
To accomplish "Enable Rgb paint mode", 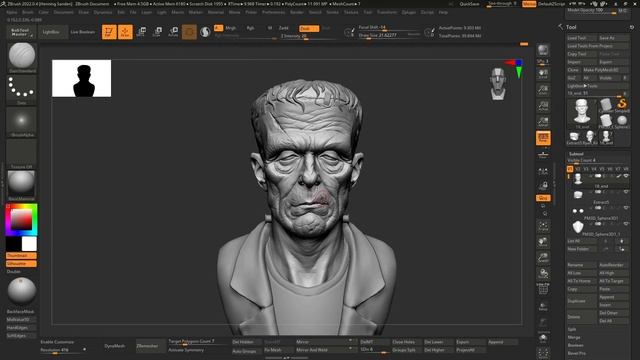I will coord(251,28).
